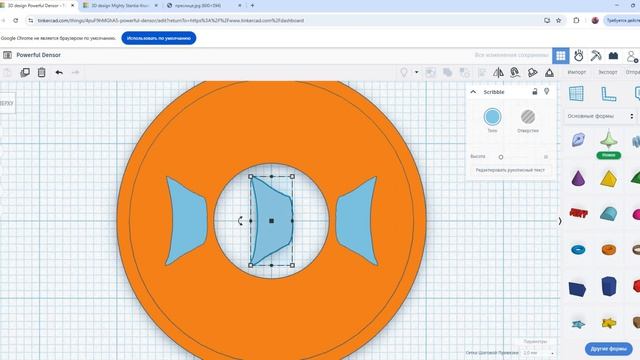Click the bell-shaped toolbar icon
Viewport: 640px width, 360px height.
pyautogui.click(x=532, y=73)
